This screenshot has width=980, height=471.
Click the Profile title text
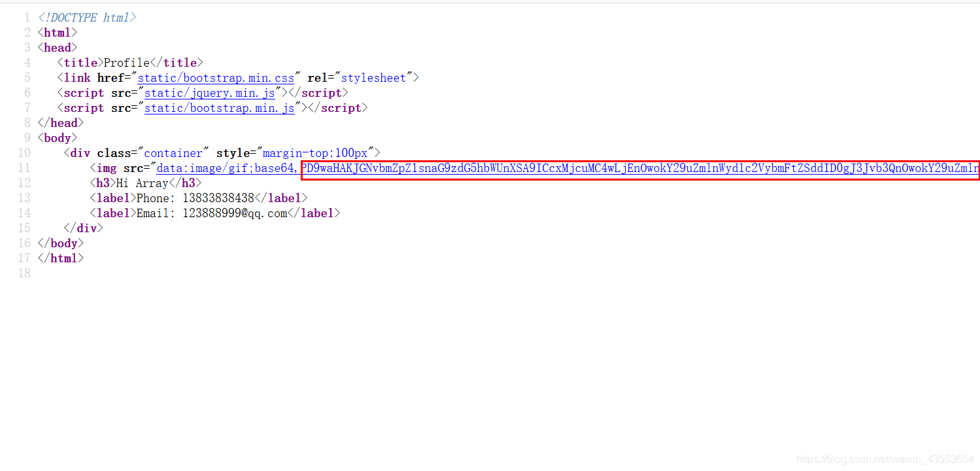pyautogui.click(x=127, y=63)
